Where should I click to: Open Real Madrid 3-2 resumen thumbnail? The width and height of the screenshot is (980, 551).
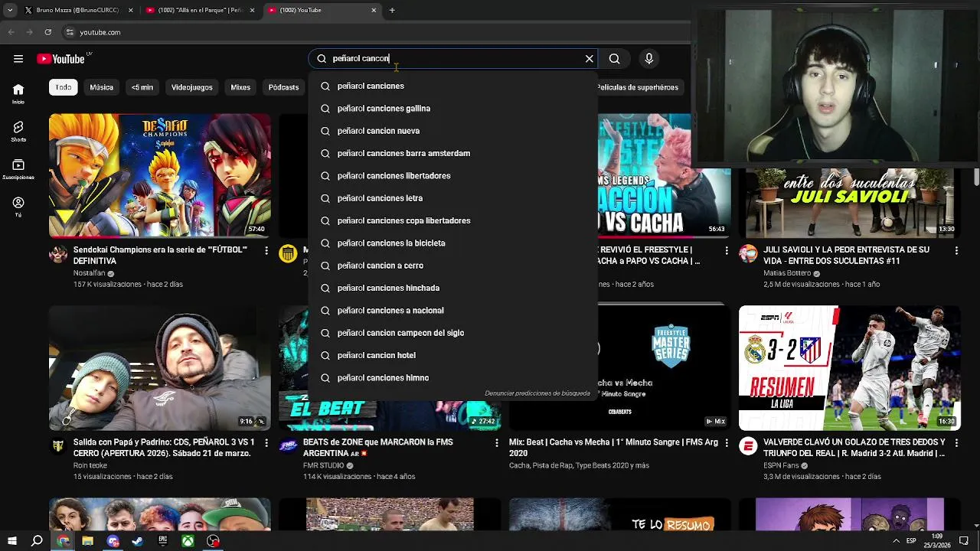850,368
